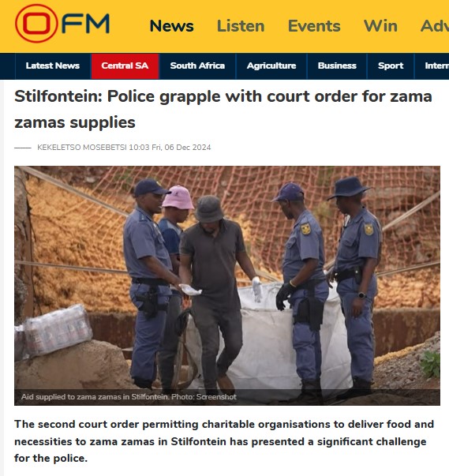Open the Agriculture category tab
449x476 pixels.
271,66
